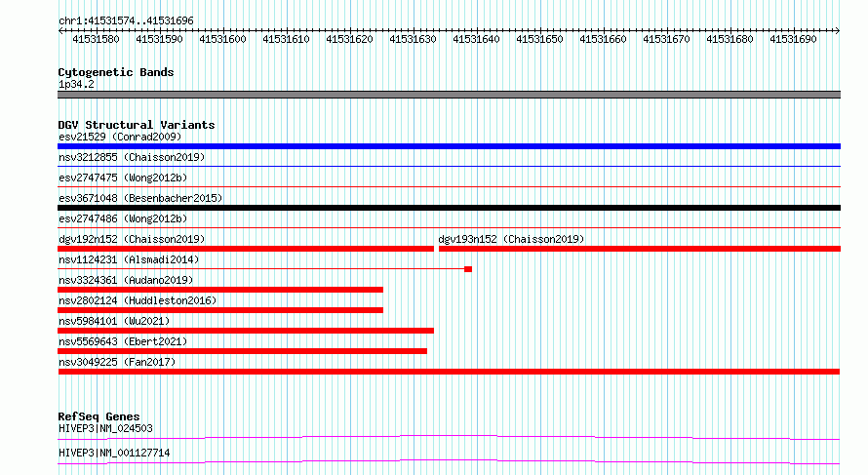Open variant esv2747486 (Wong2012b) label
This screenshot has width=868, height=475.
coord(123,218)
